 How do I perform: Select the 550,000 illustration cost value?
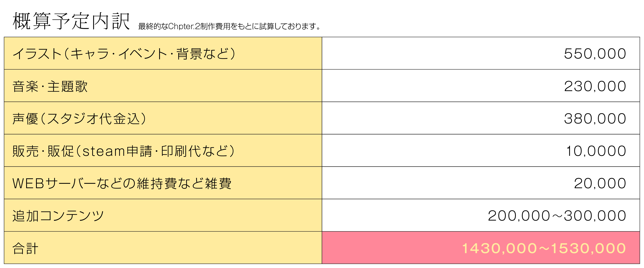point(595,54)
